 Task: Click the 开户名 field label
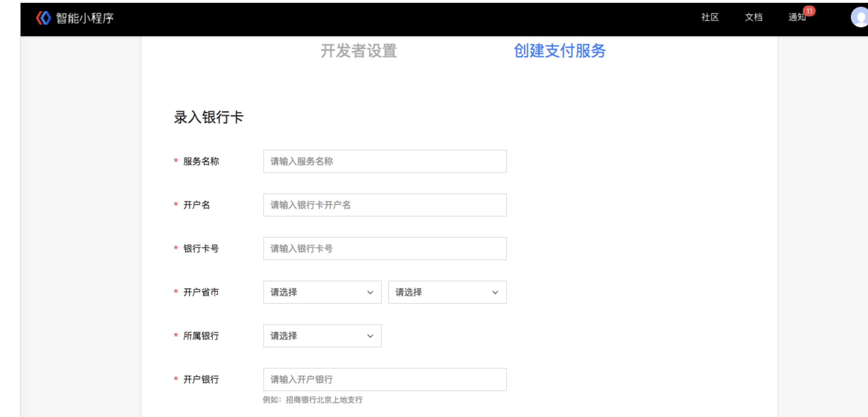197,205
